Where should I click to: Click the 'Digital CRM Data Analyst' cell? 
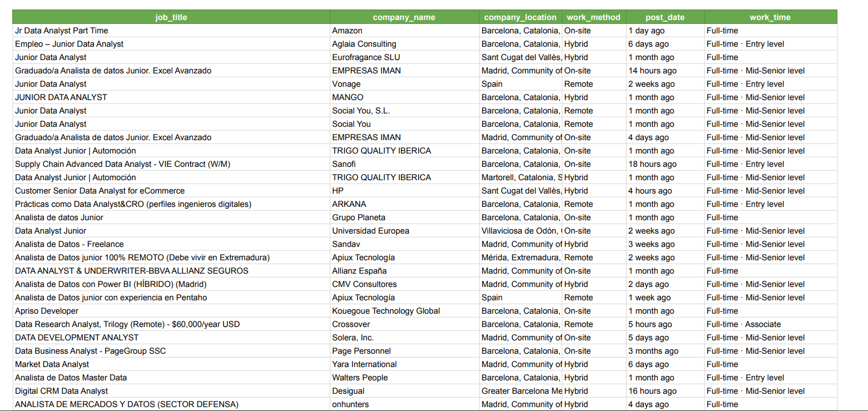click(171, 391)
